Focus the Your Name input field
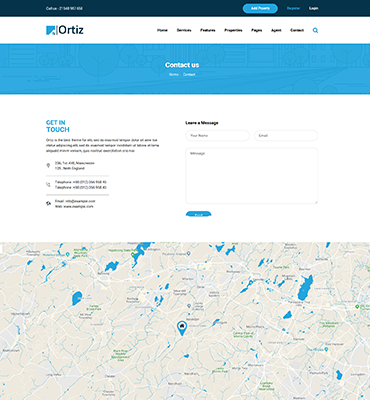370x400 pixels. (217, 136)
